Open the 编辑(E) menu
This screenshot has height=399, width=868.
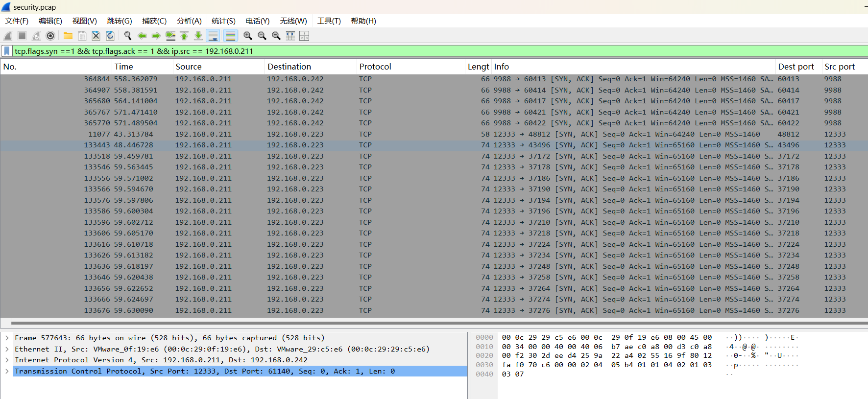50,21
